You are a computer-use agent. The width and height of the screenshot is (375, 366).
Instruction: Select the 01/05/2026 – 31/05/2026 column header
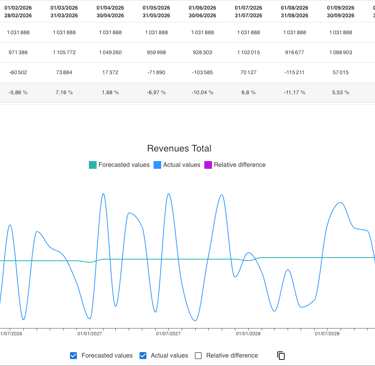(156, 12)
